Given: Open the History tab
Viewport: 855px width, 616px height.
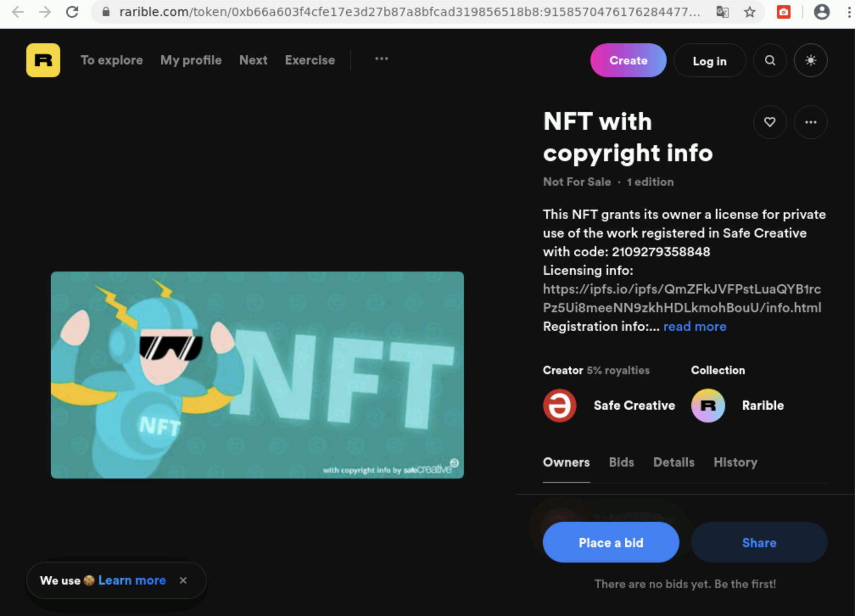Looking at the screenshot, I should point(735,462).
